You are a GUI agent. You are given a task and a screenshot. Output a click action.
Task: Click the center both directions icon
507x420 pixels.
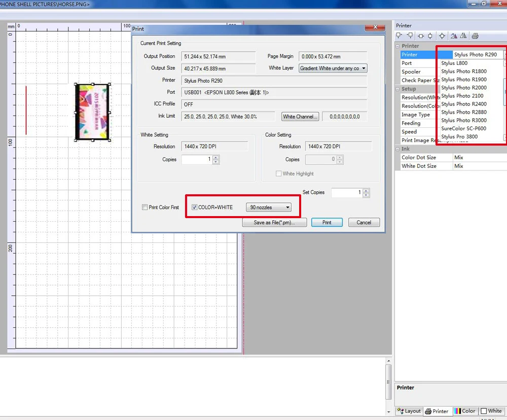pyautogui.click(x=442, y=36)
